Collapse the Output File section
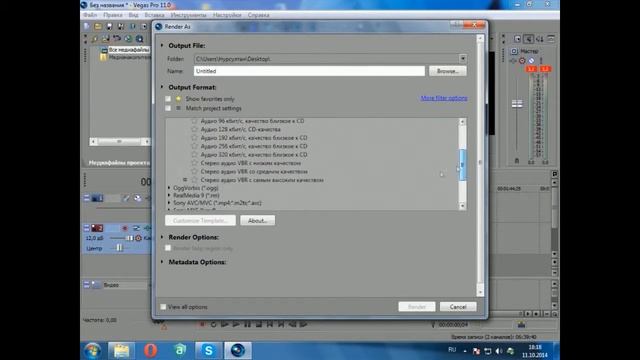 [162, 45]
